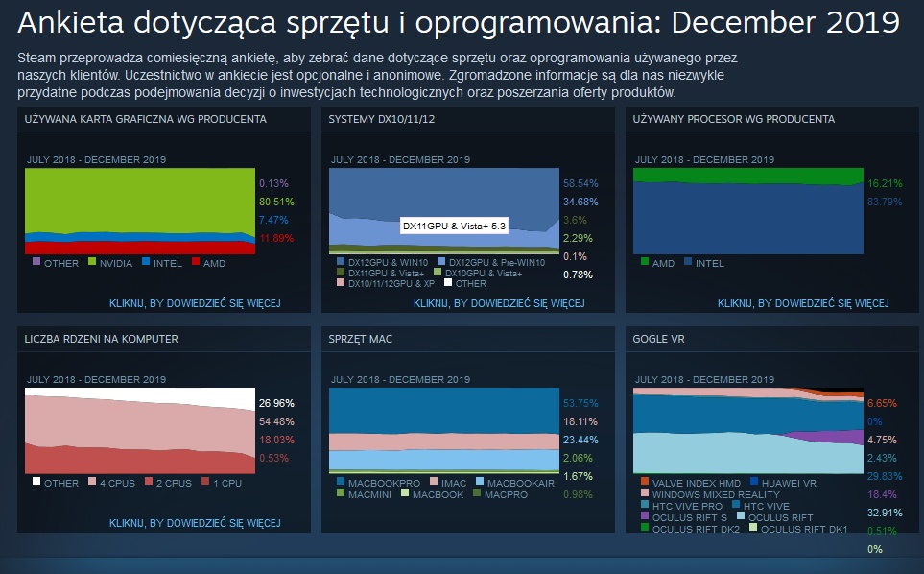
Task: Click the VR headsets area chart
Action: coord(748,431)
